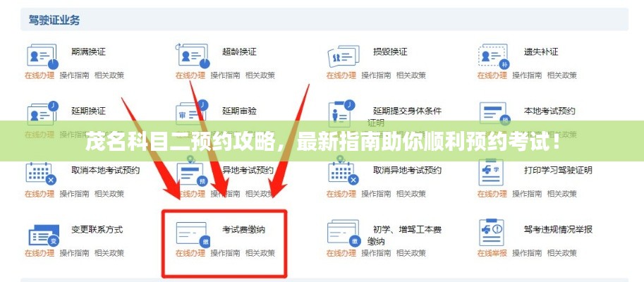Open the 超龄换证 icon
Image resolution: width=644 pixels, height=282 pixels.
[193, 56]
